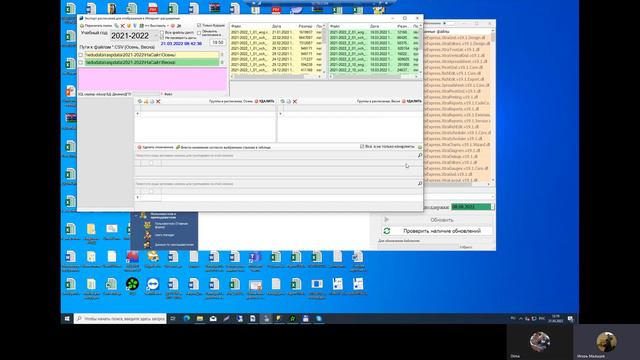Open the academic year 2021-2022 dropdown
640x360 pixels.
156,36
